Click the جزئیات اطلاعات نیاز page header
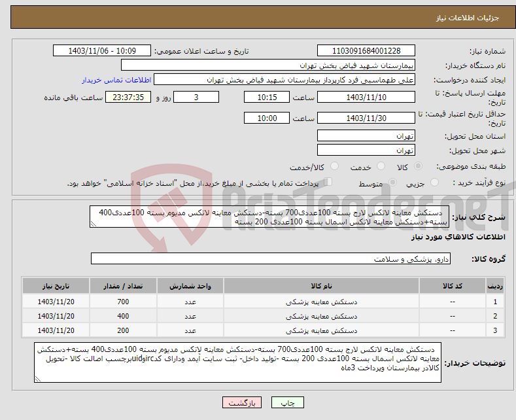Viewport: 516px width, 420px height. [468, 18]
